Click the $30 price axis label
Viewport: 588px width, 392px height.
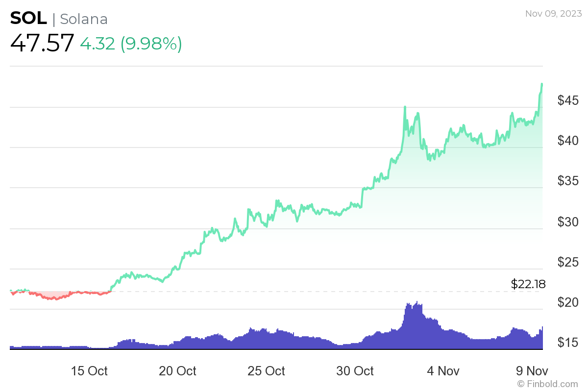point(569,222)
